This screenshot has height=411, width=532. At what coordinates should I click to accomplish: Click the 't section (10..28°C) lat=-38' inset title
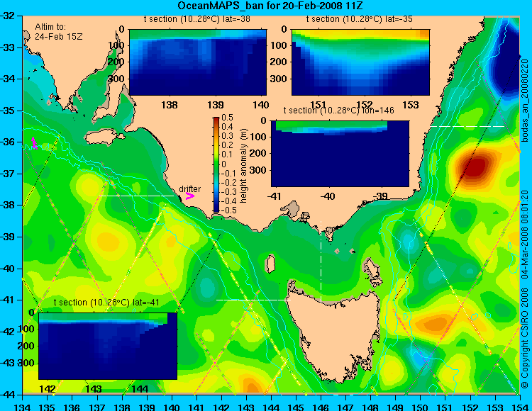coord(197,19)
